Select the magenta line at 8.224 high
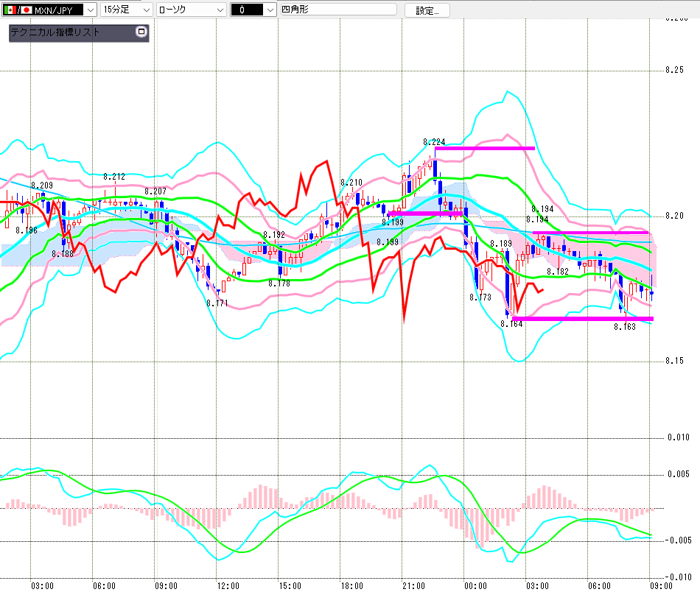This screenshot has height=592, width=700. tap(484, 149)
